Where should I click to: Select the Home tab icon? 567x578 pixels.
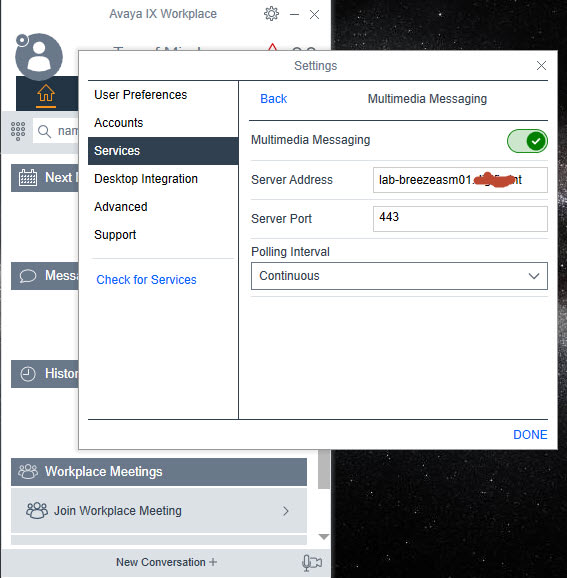[46, 93]
